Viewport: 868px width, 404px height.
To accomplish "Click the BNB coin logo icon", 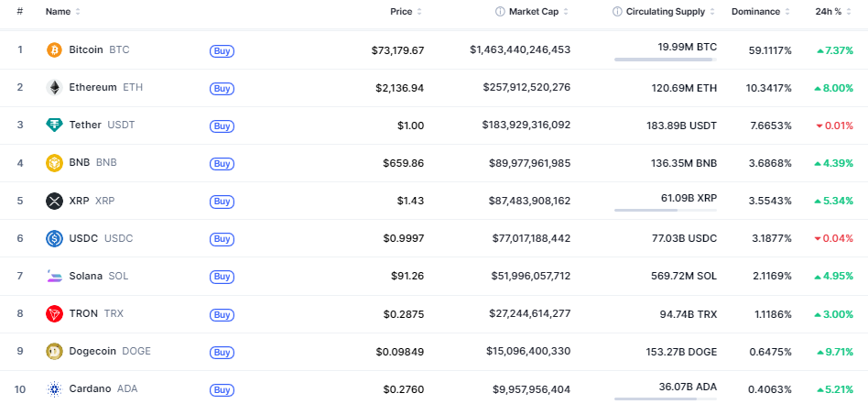I will [54, 163].
